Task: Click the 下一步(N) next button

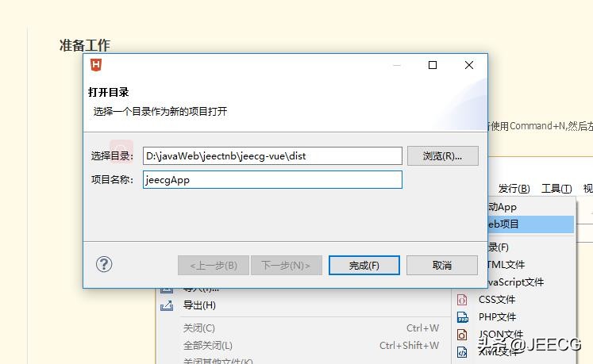Action: click(287, 266)
